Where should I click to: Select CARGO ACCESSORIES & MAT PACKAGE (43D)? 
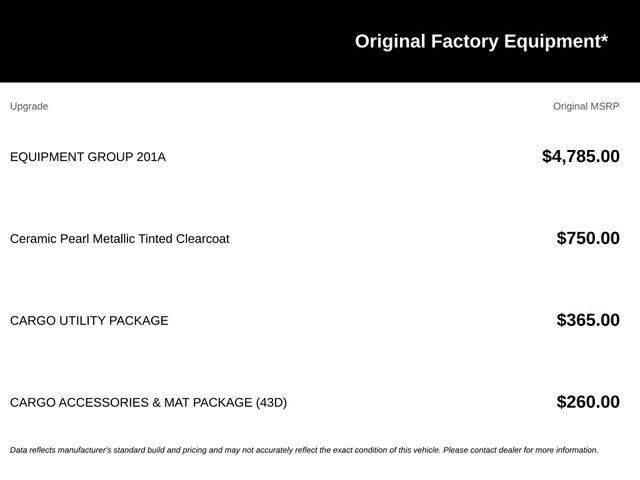tap(149, 402)
